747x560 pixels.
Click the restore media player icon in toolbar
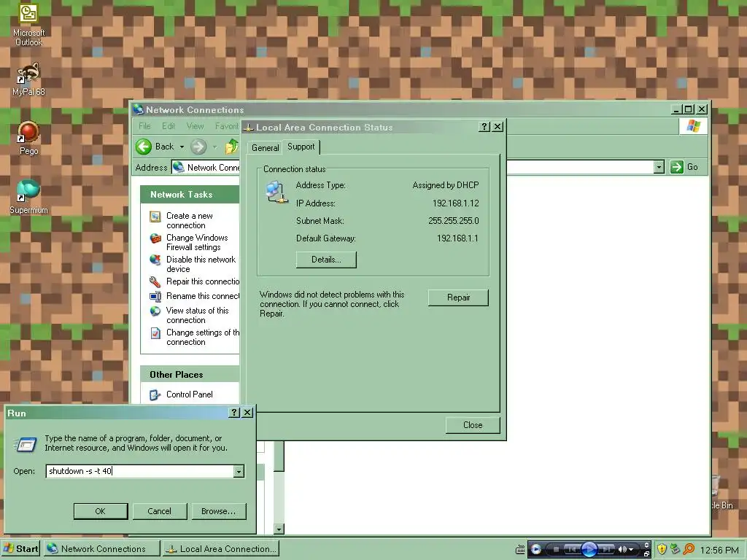(x=646, y=553)
